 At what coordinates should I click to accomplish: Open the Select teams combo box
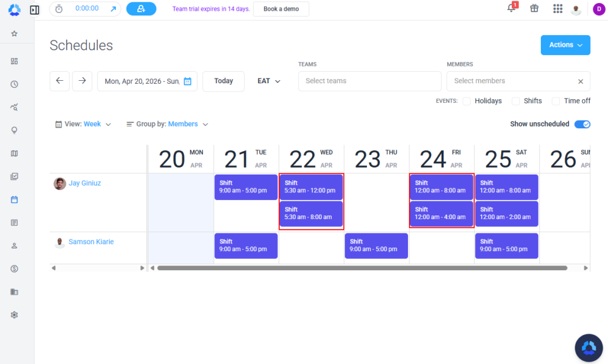(x=369, y=81)
